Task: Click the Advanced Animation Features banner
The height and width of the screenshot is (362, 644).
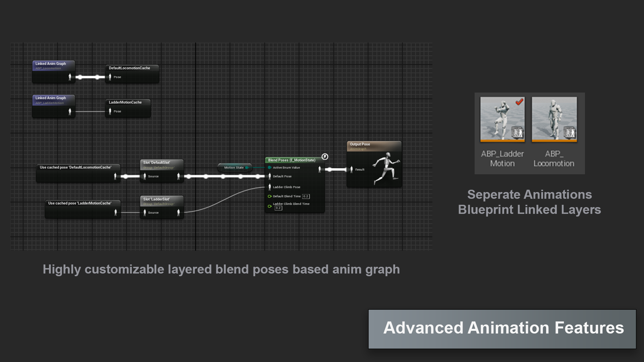Action: tap(502, 328)
